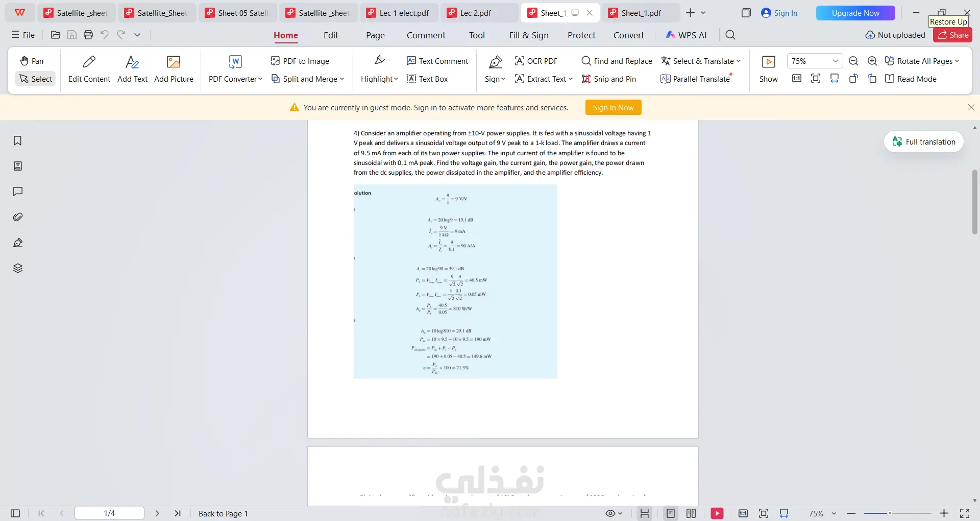
Task: Switch to the Edit ribbon tab
Action: point(331,35)
